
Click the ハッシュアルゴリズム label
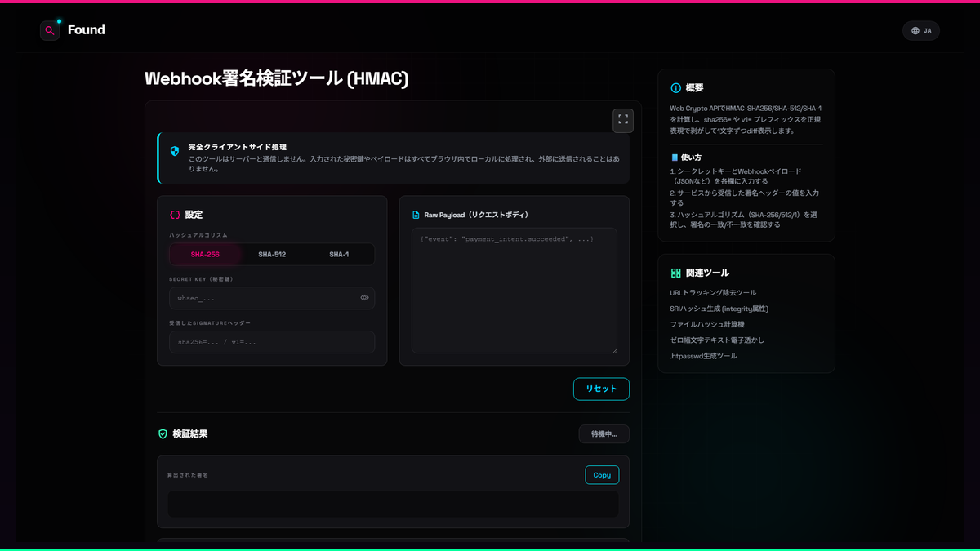click(x=198, y=235)
